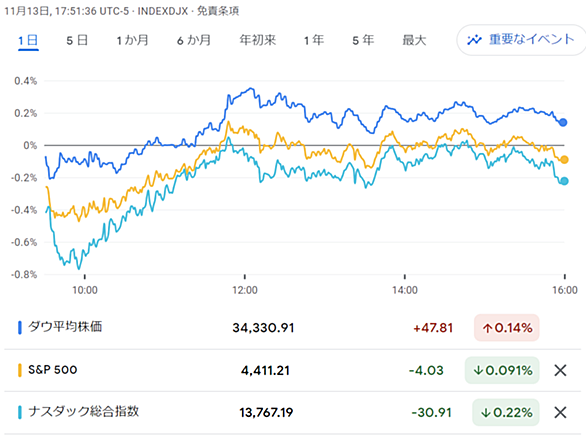Click the teal Nasdaq line end dot
This screenshot has width=586, height=438.
pos(564,181)
